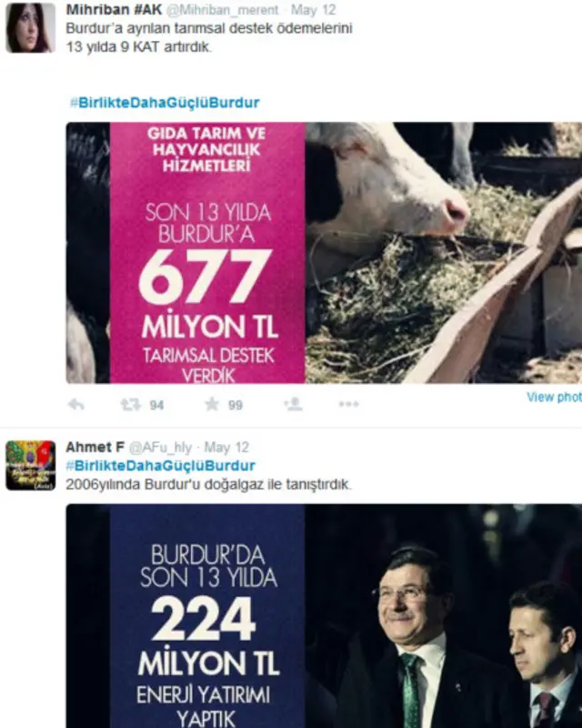Open the more options three-dots icon
582x728 pixels.
pos(349,404)
